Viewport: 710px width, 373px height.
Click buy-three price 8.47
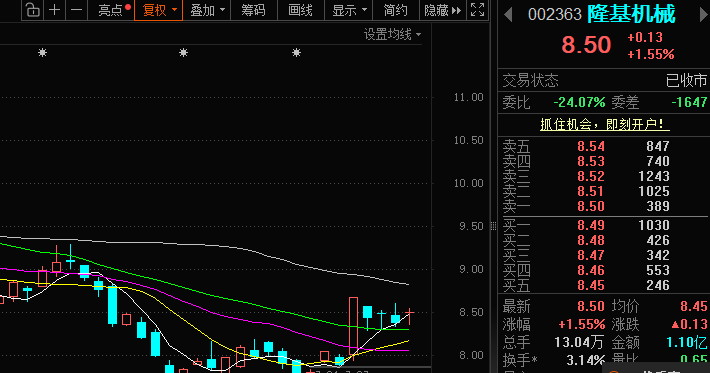591,255
